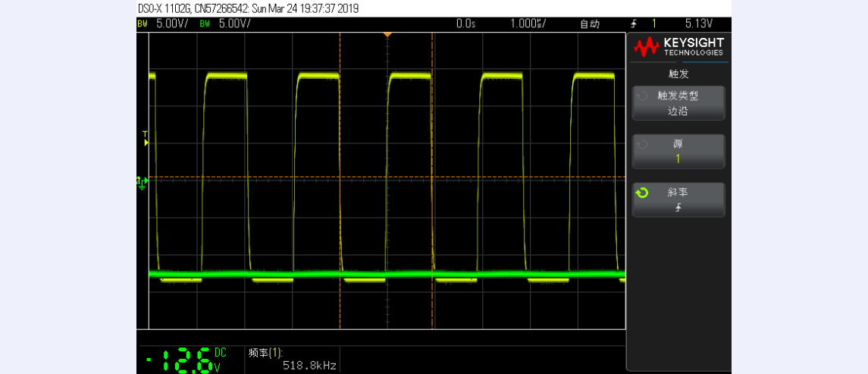Click the 频率(1) measurement label

266,353
